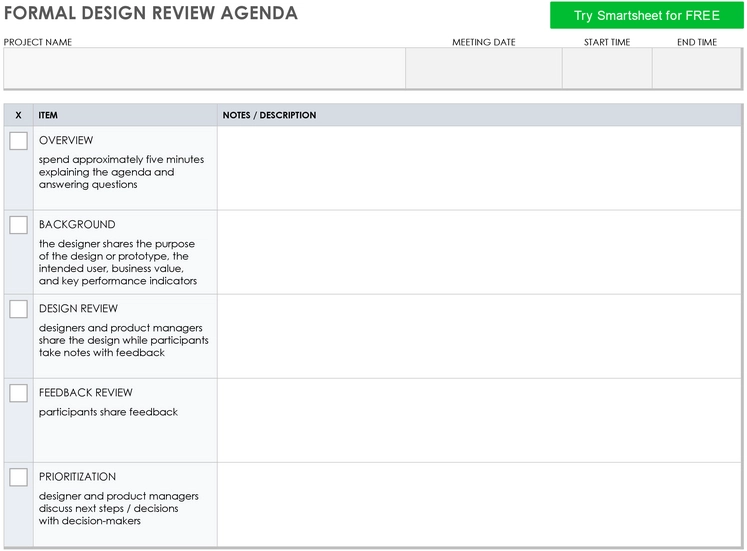Click 'designers and product managers' description
Image resolution: width=747 pixels, height=551 pixels.
pos(121,328)
